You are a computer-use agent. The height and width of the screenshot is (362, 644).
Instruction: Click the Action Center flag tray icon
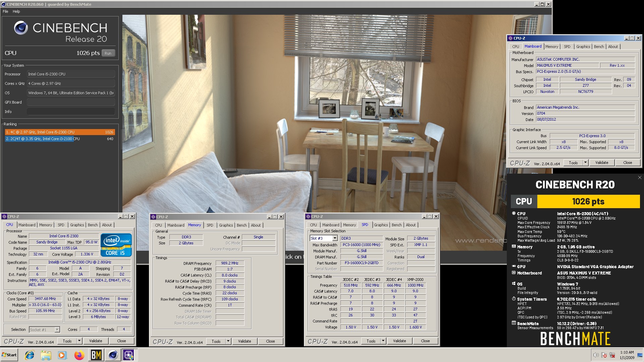604,355
